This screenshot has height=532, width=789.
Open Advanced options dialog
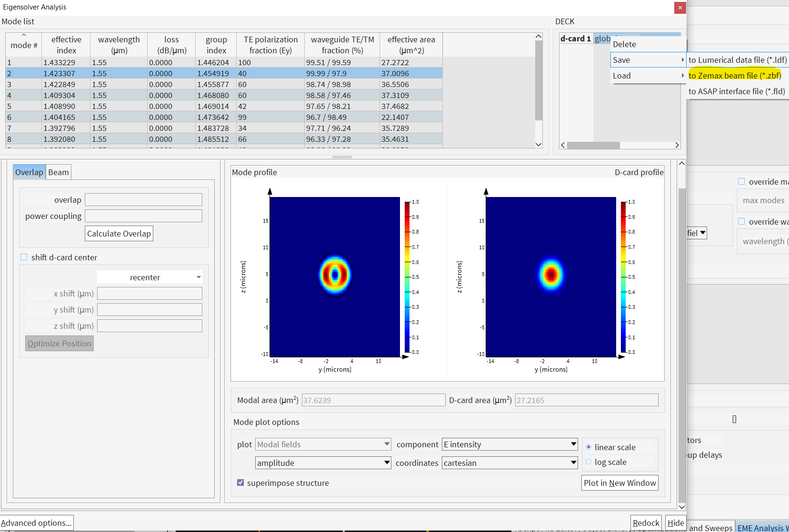pyautogui.click(x=36, y=522)
